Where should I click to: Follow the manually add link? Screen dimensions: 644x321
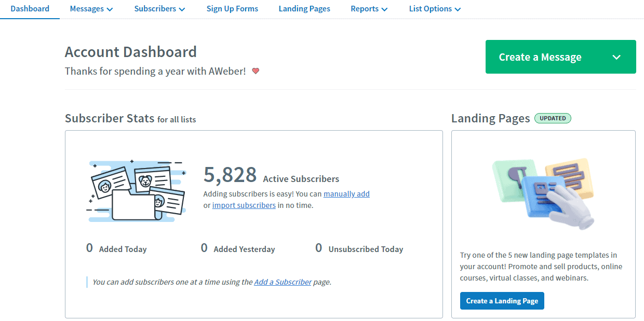[x=346, y=193]
